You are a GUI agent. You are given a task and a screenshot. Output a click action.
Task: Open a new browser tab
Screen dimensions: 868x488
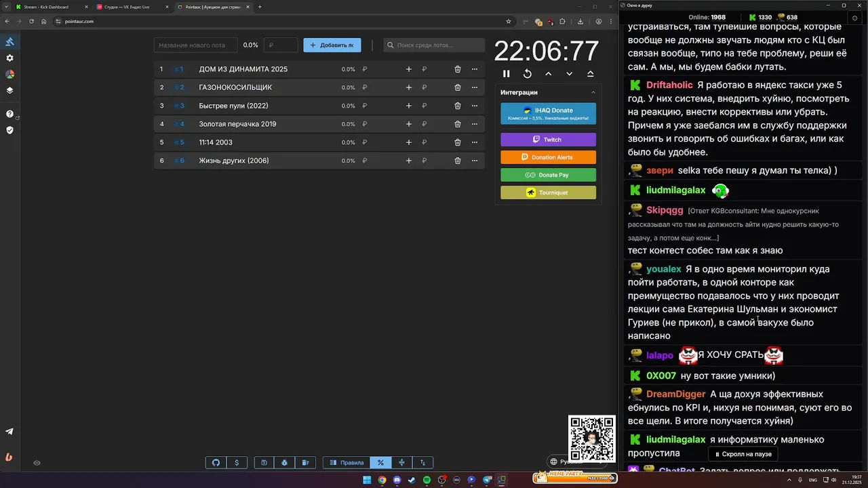[x=260, y=7]
